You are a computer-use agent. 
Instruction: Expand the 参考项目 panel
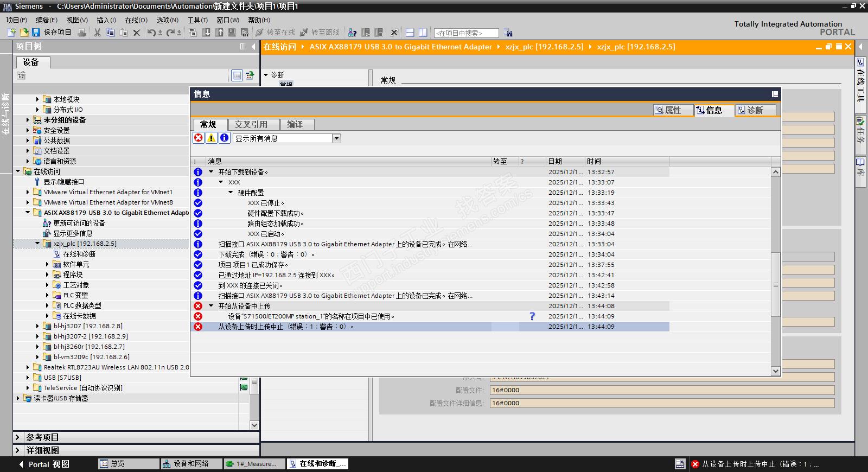17,437
